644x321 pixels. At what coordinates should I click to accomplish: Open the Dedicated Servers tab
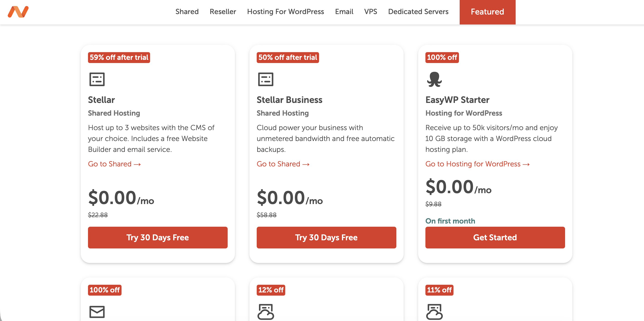(x=418, y=12)
